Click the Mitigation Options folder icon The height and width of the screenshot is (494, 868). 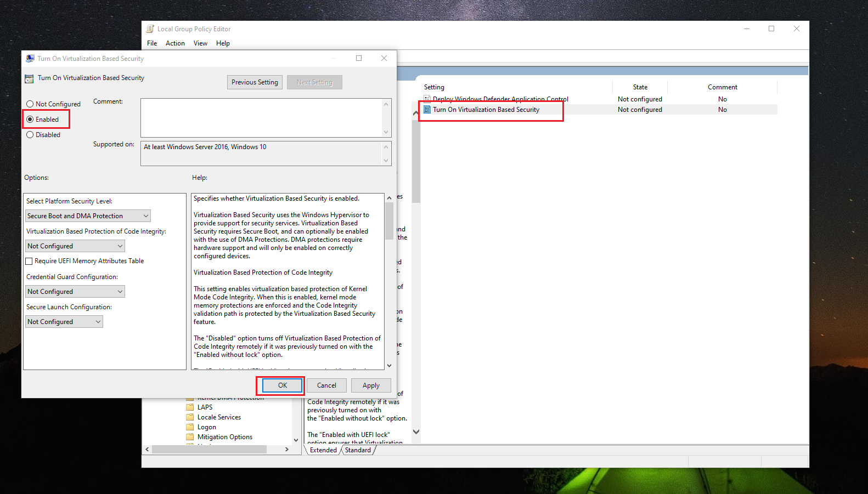(190, 437)
